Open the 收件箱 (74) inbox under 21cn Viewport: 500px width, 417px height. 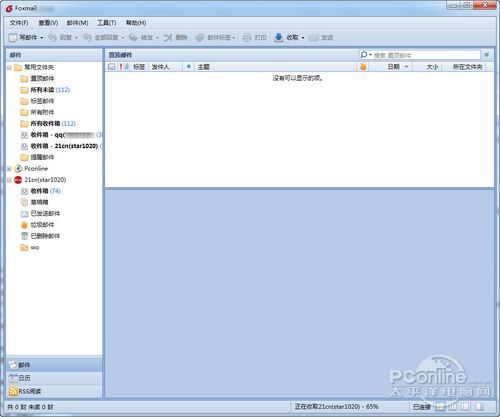tap(41, 191)
